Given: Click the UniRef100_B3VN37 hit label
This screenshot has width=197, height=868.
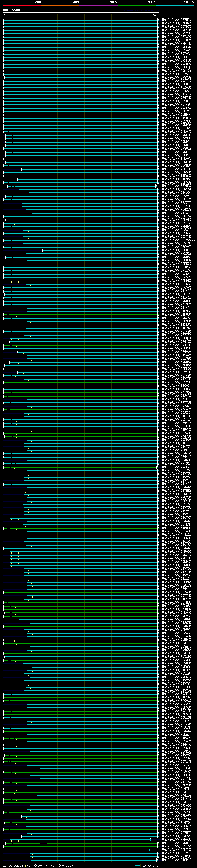Looking at the screenshot, I should tap(176, 186).
